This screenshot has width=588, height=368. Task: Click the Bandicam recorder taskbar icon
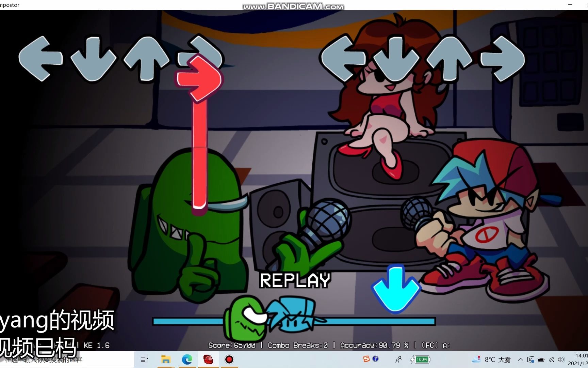pos(229,359)
